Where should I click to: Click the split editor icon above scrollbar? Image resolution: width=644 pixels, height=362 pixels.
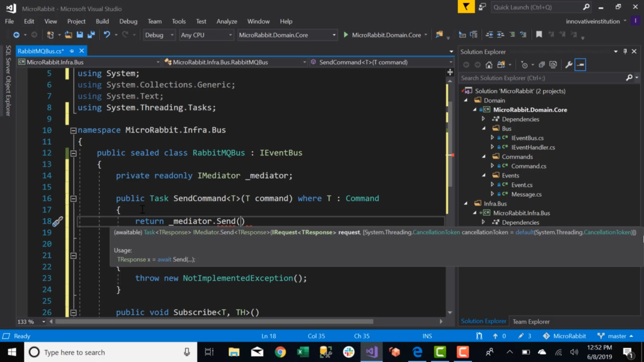tap(450, 72)
